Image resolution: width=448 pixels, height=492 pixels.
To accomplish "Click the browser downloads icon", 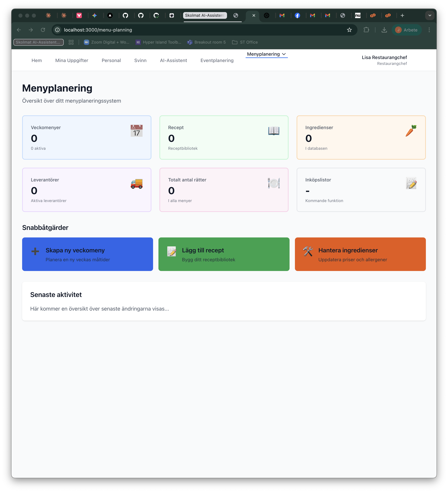I will [x=384, y=30].
